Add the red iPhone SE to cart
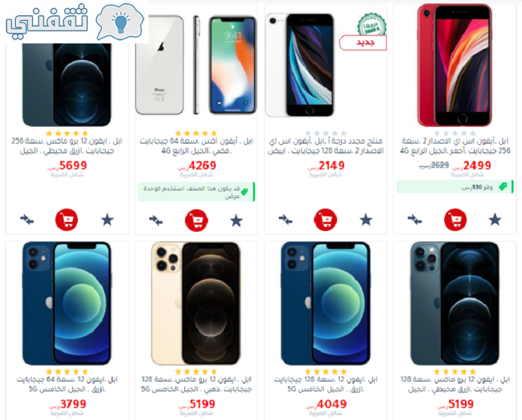This screenshot has width=522, height=420. click(x=455, y=220)
